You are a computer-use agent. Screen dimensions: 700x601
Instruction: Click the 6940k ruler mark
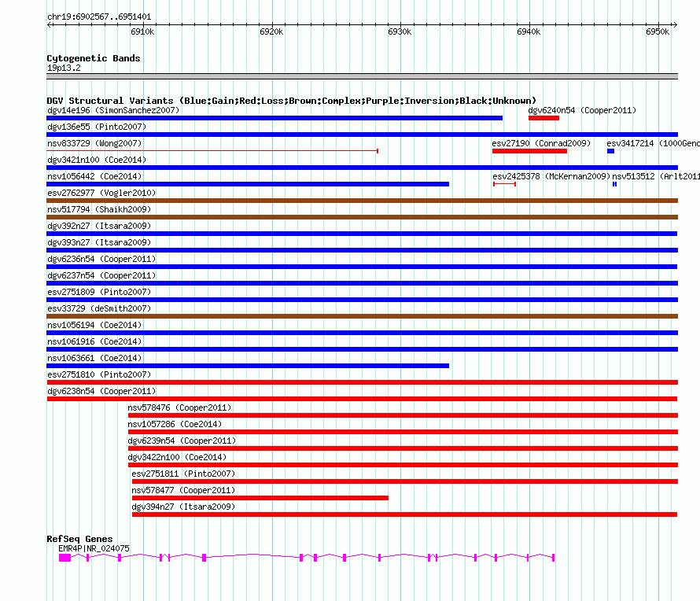pyautogui.click(x=529, y=31)
